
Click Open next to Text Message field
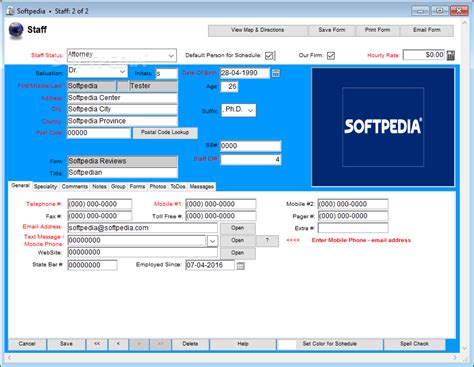[238, 241]
